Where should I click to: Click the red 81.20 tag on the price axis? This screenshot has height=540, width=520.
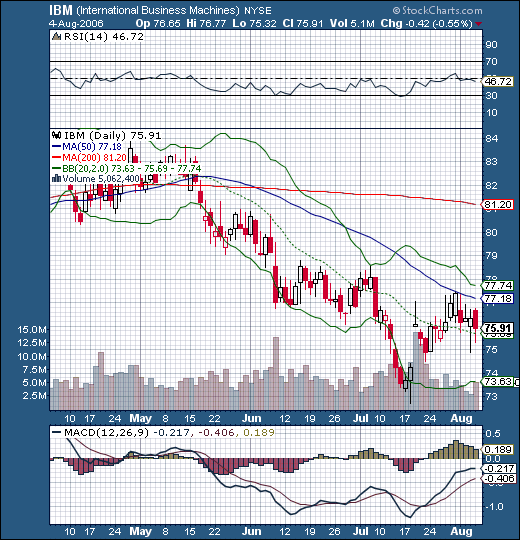pos(498,205)
